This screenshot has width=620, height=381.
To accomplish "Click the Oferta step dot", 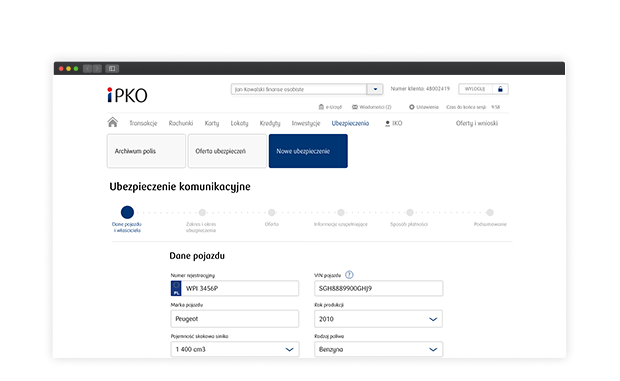I will pos(272,213).
